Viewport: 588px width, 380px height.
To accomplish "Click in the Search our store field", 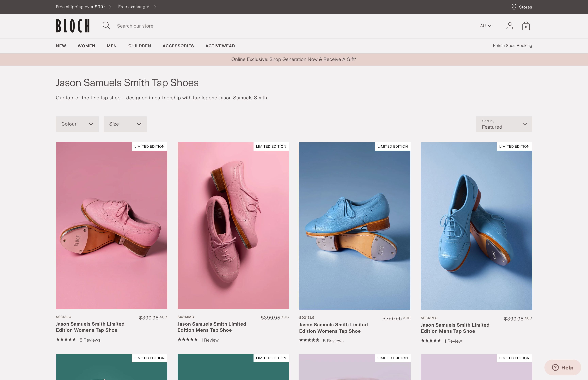I will point(148,26).
